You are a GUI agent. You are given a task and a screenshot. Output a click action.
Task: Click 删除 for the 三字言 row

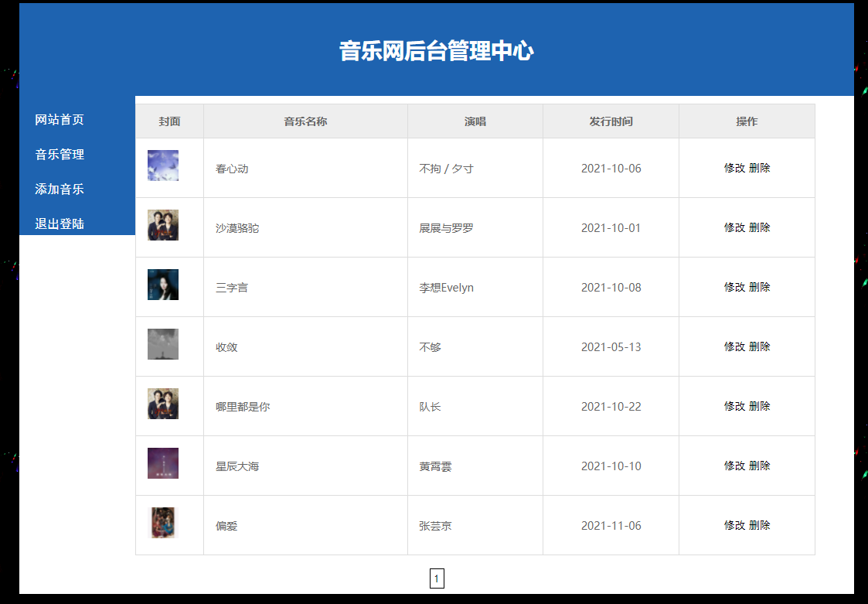click(760, 287)
